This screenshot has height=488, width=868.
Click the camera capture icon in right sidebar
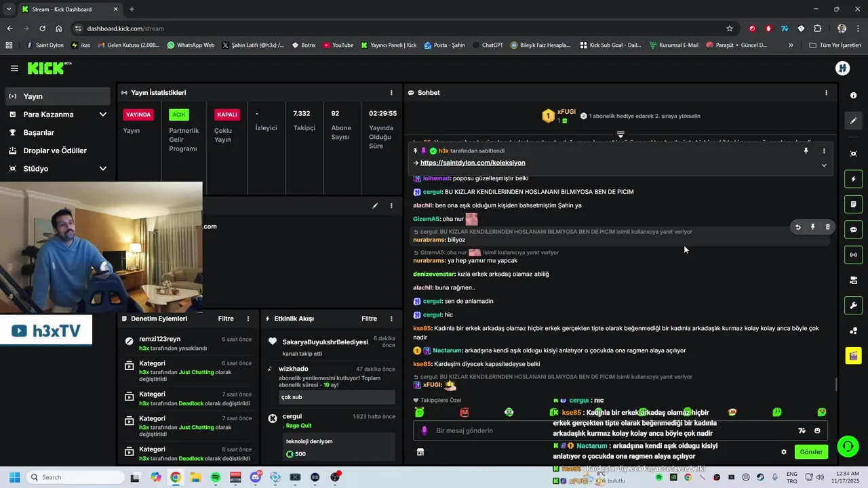click(x=854, y=154)
